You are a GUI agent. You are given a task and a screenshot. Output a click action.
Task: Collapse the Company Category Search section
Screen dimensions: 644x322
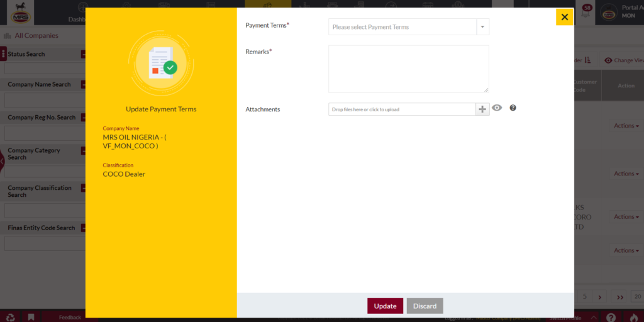coord(83,151)
